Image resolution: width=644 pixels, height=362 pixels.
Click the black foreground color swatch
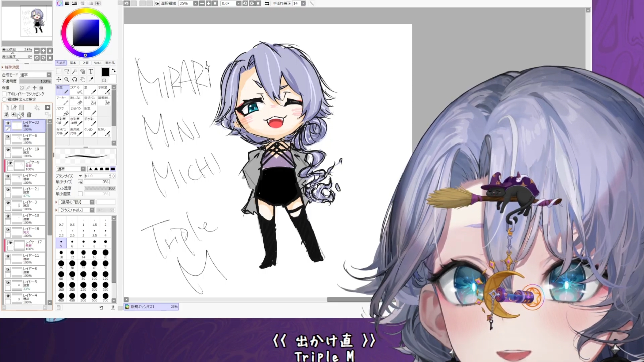click(105, 72)
